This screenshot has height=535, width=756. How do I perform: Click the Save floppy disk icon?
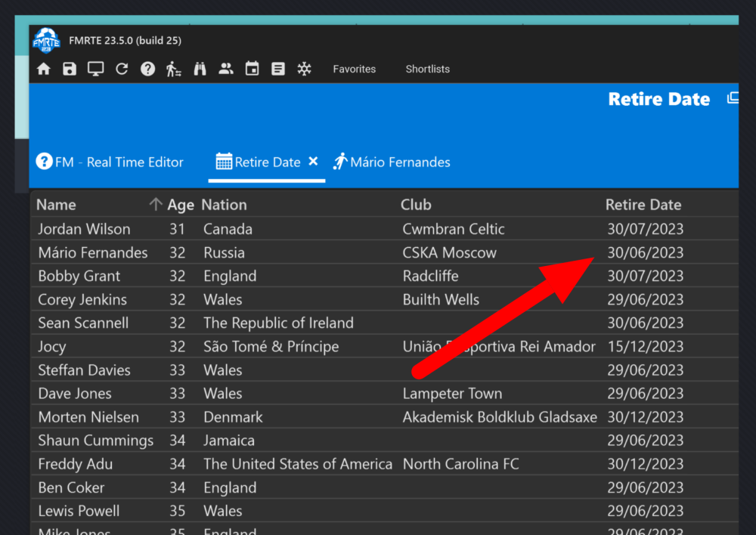tap(70, 69)
